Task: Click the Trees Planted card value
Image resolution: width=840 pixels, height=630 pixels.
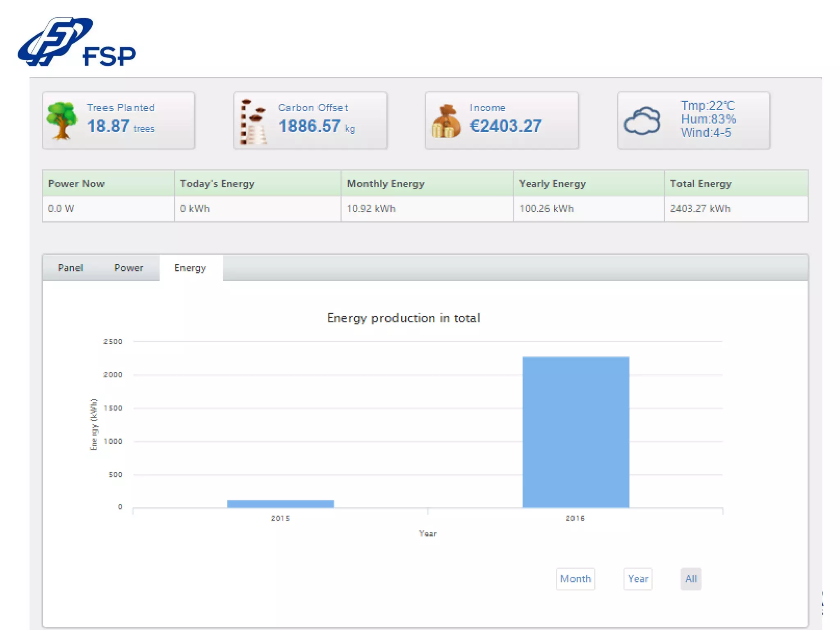Action: click(x=108, y=126)
